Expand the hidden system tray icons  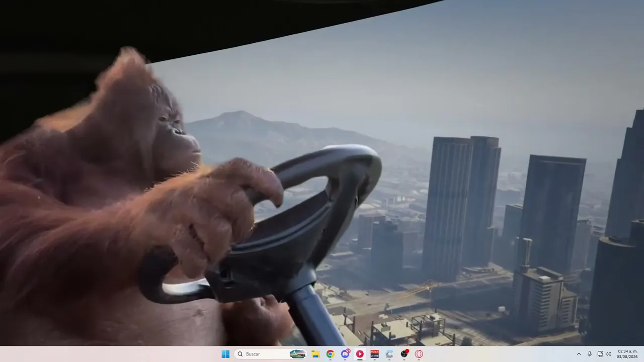(x=579, y=354)
